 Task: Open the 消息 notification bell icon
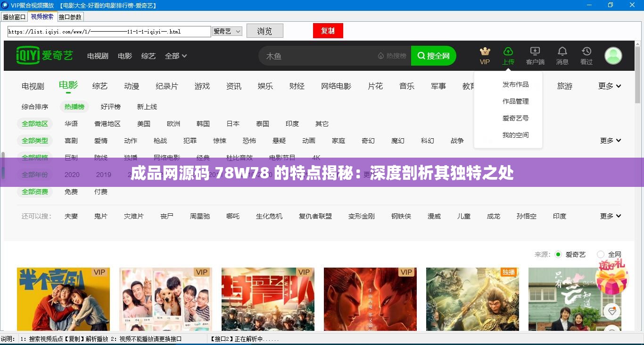point(562,51)
